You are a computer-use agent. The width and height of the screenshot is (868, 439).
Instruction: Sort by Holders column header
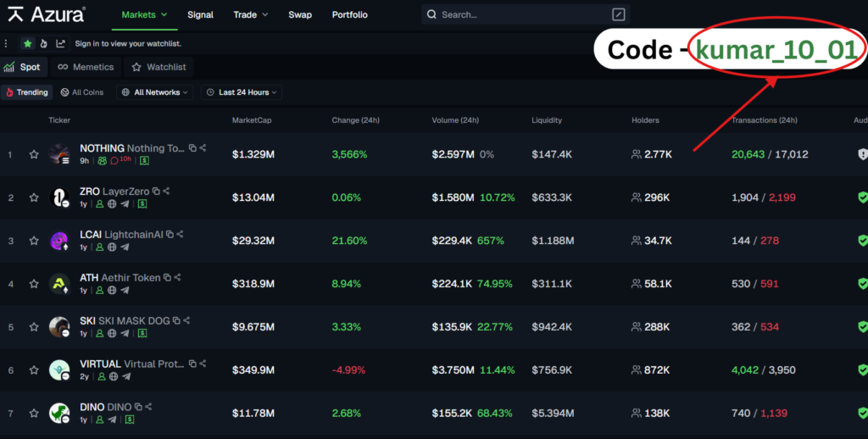645,120
